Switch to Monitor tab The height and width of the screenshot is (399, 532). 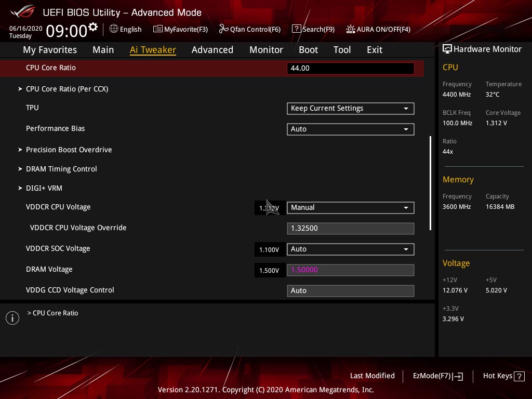[266, 50]
